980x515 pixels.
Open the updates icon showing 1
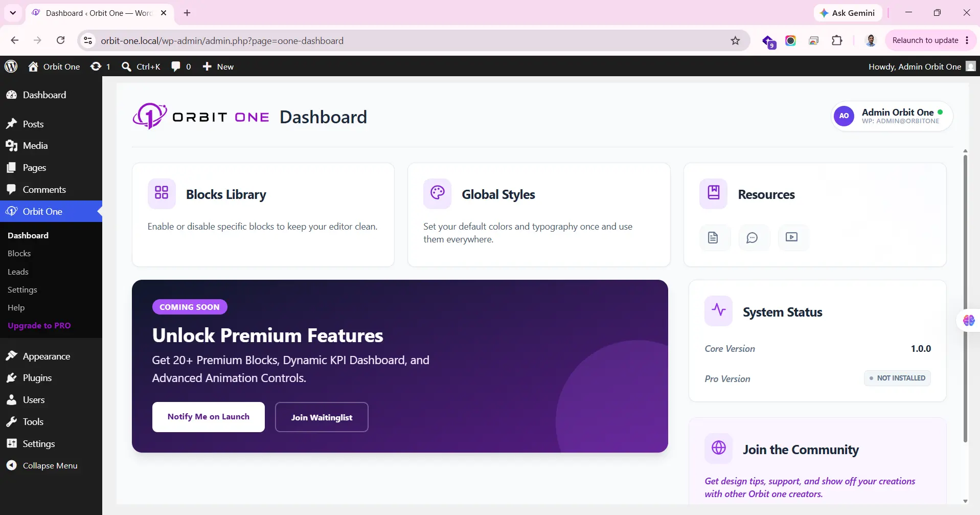[x=100, y=66]
